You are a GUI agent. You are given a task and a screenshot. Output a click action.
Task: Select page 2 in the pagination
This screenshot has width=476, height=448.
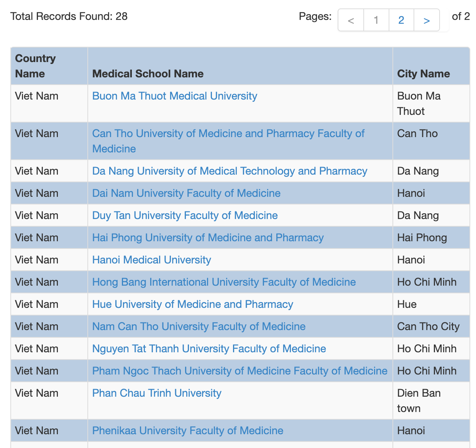401,20
